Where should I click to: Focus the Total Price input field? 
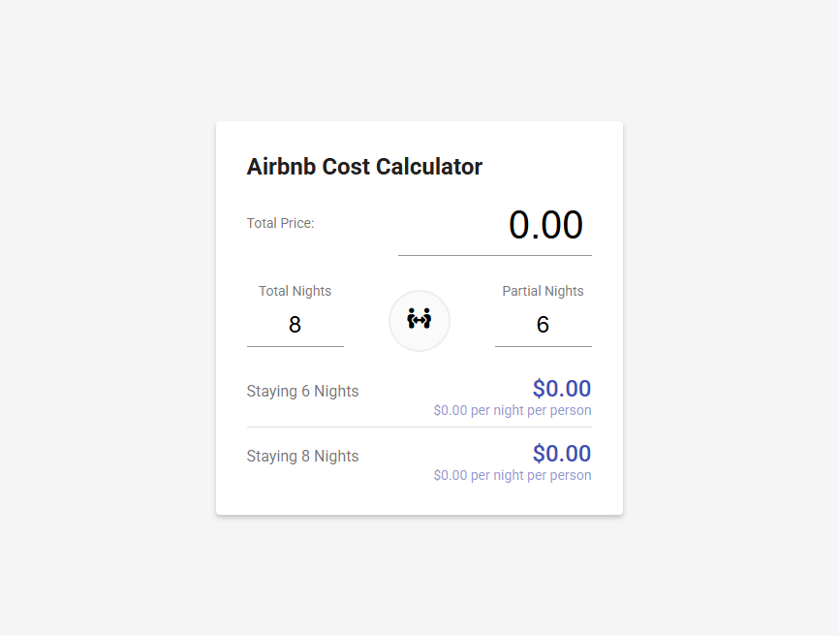(495, 225)
